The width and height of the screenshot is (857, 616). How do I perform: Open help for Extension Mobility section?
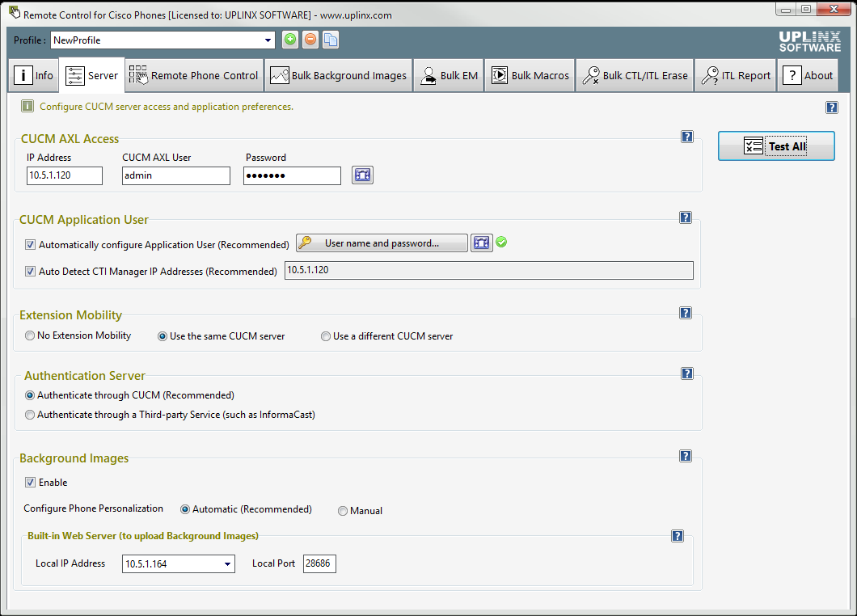[x=686, y=313]
